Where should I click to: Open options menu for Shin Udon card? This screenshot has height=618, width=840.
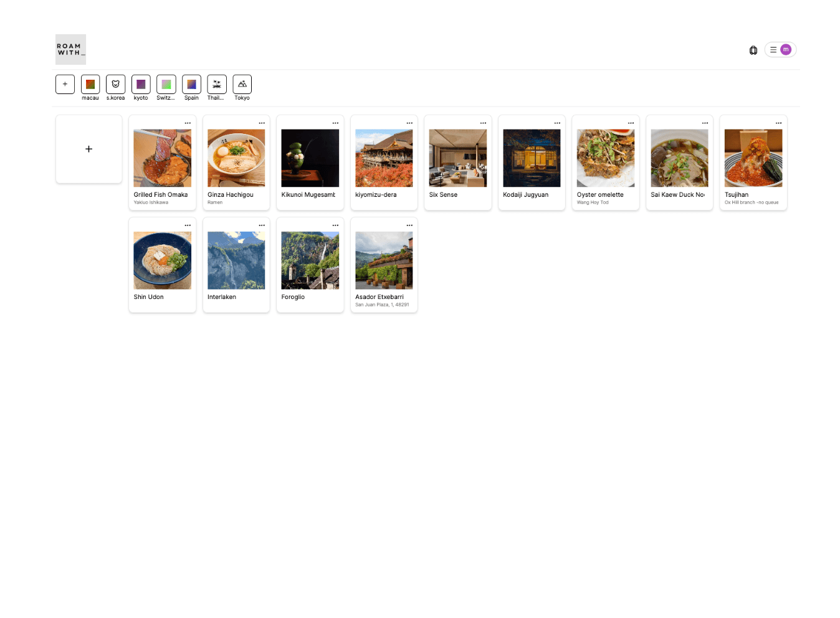point(188,226)
